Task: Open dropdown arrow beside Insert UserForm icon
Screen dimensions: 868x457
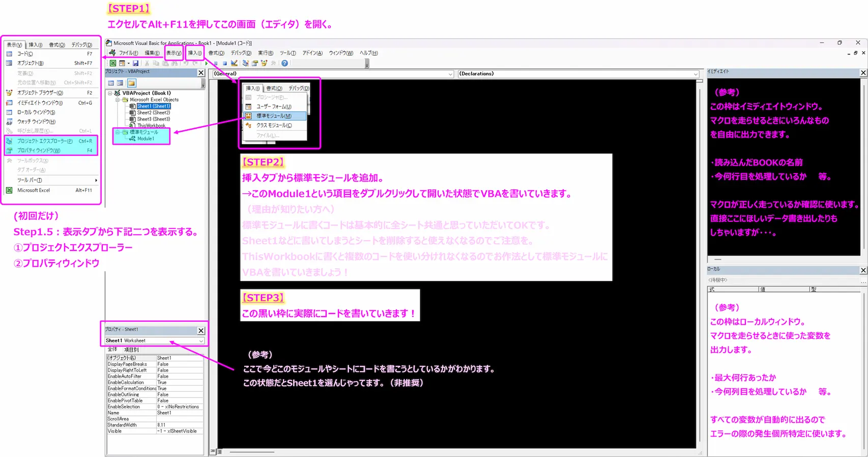Action: pyautogui.click(x=129, y=63)
